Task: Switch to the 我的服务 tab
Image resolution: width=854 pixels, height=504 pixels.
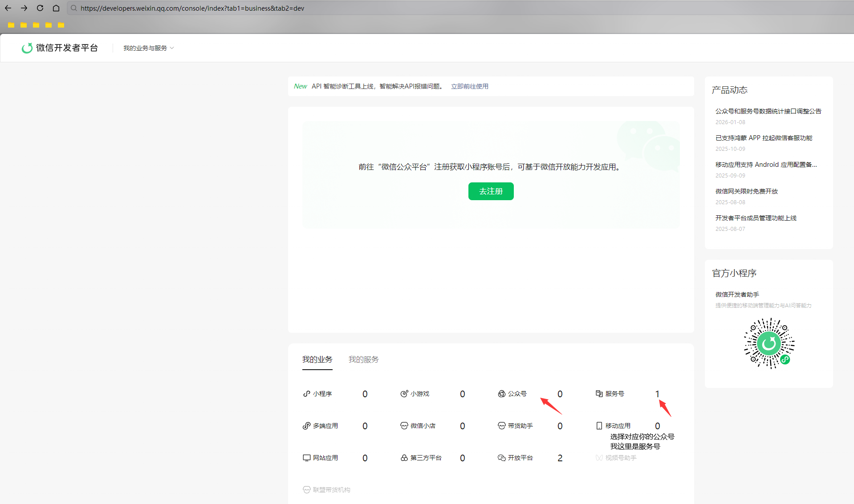Action: [x=363, y=359]
